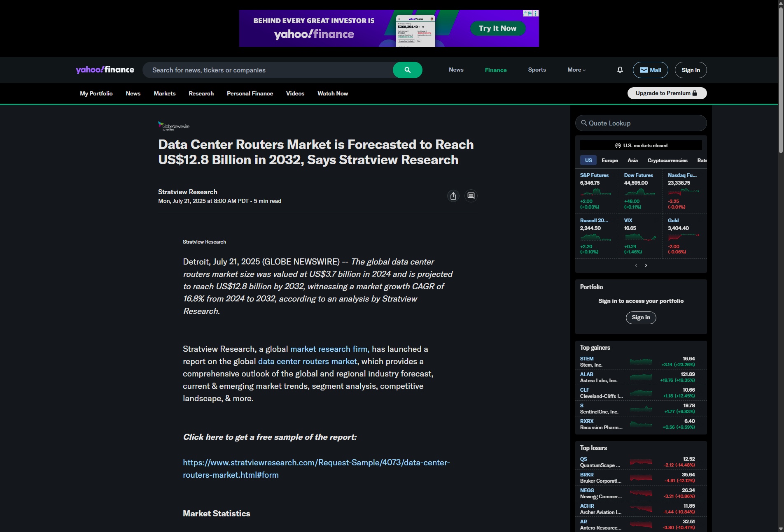This screenshot has width=784, height=532.
Task: Open Yahoo Mail via the Mail button
Action: click(x=650, y=70)
